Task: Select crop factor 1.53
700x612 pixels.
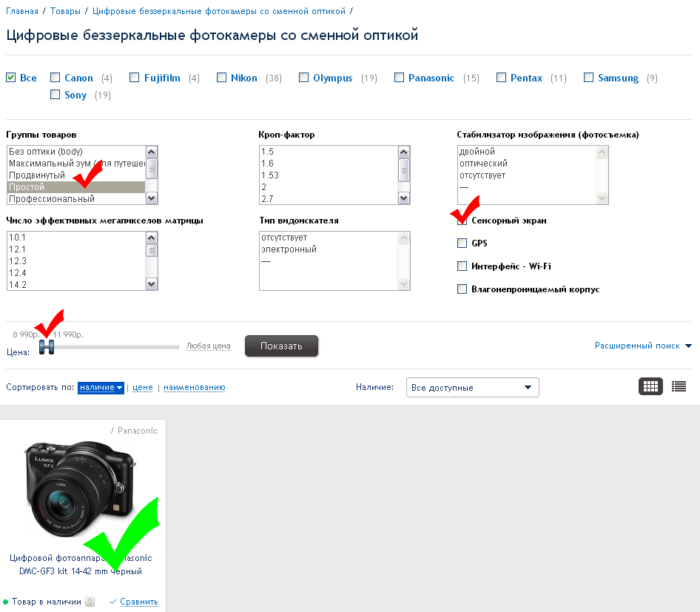Action: (329, 175)
